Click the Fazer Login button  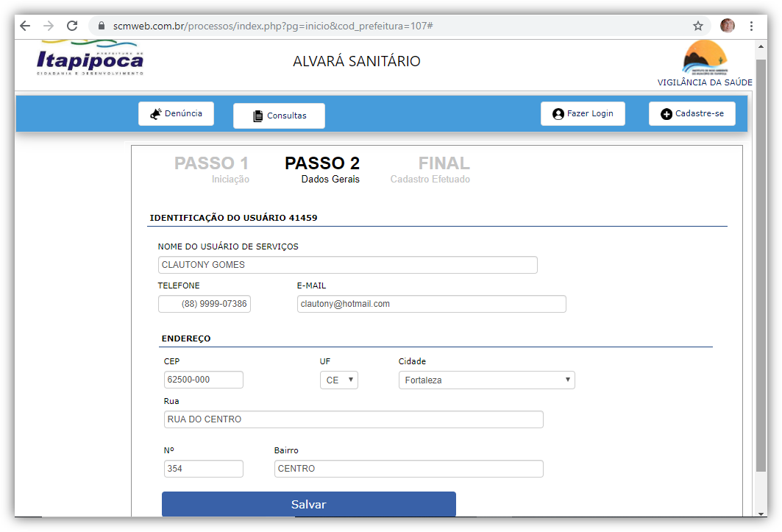click(583, 114)
